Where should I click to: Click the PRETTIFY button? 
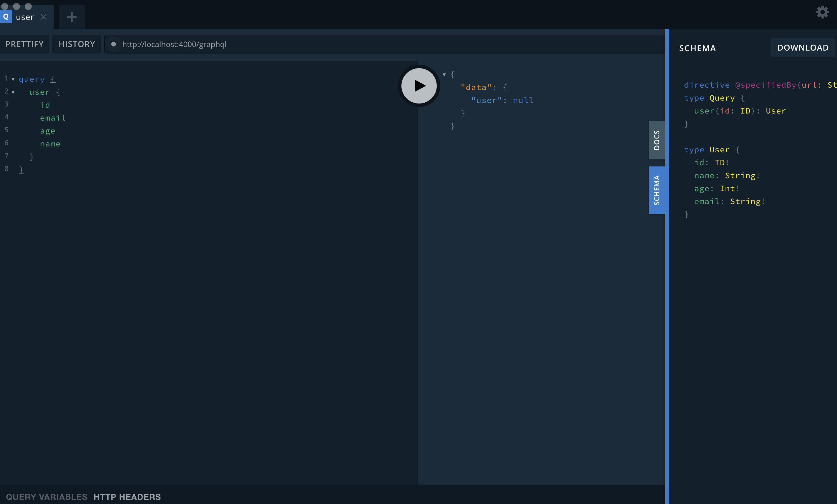click(24, 44)
